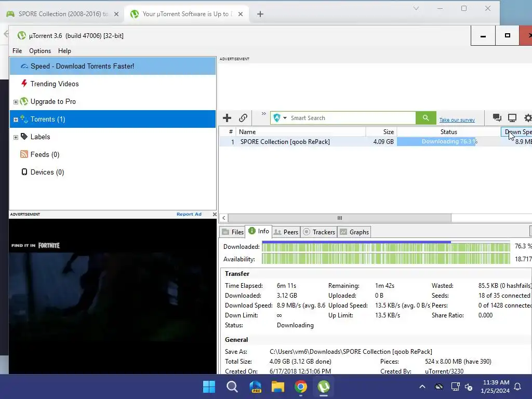Click the toolbar overflow chevron icon
The image size is (532, 399).
click(x=263, y=114)
